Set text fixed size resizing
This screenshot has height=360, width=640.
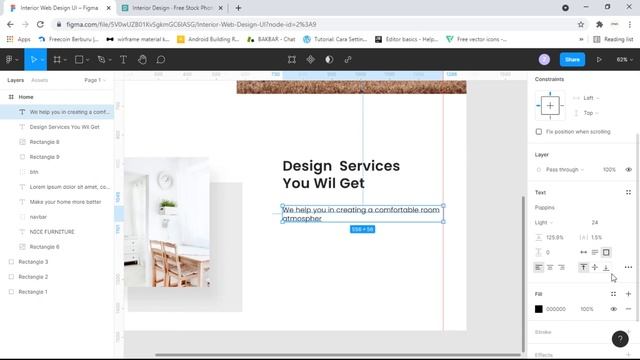606,252
